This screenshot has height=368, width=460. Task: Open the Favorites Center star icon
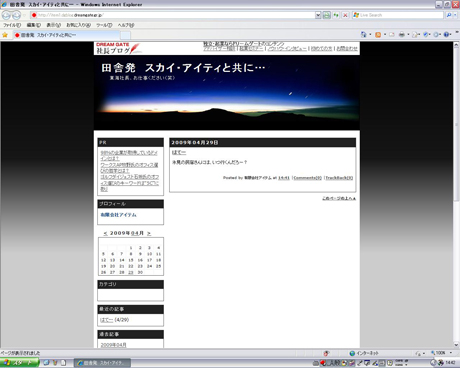click(5, 35)
